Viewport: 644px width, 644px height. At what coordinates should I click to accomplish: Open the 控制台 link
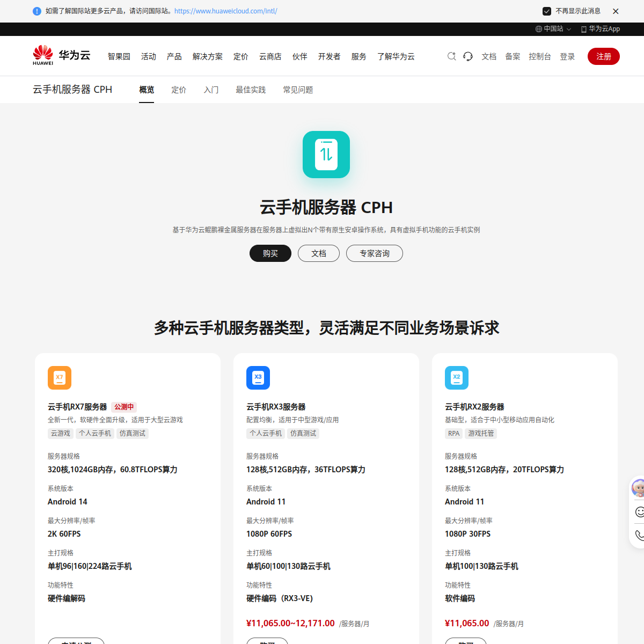pos(540,56)
